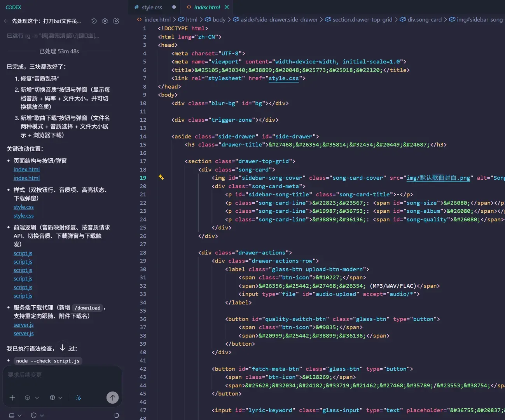The width and height of the screenshot is (505, 420).
Task: Click the body breadcrumb segment
Action: [219, 19]
